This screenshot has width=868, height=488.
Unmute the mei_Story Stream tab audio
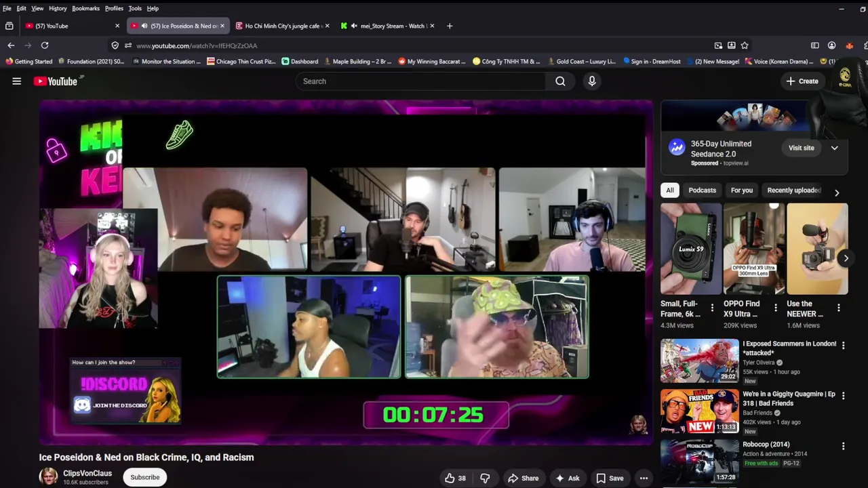click(353, 26)
